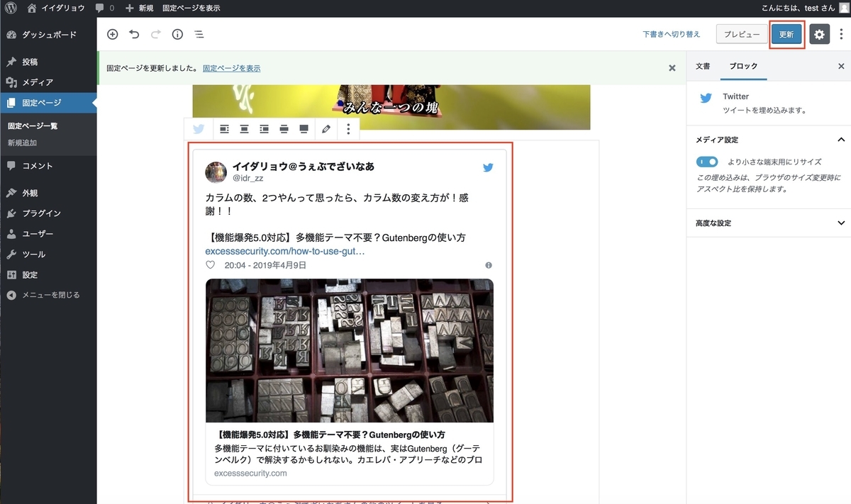Select wide width alignment icon

284,129
